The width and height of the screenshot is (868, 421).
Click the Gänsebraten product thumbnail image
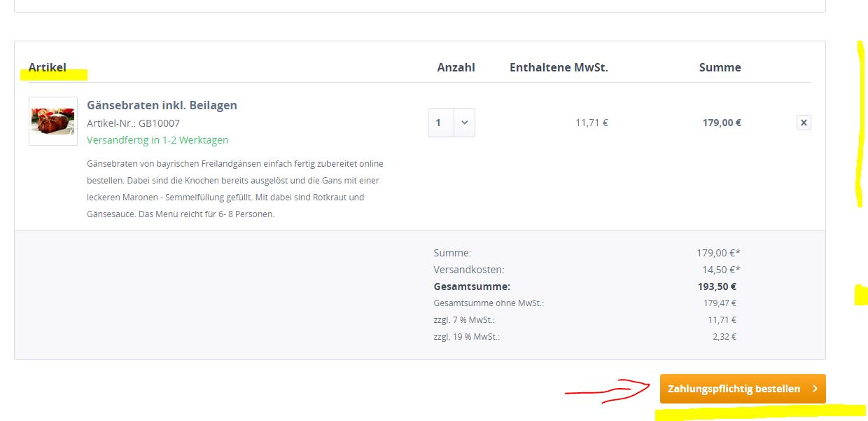coord(53,121)
